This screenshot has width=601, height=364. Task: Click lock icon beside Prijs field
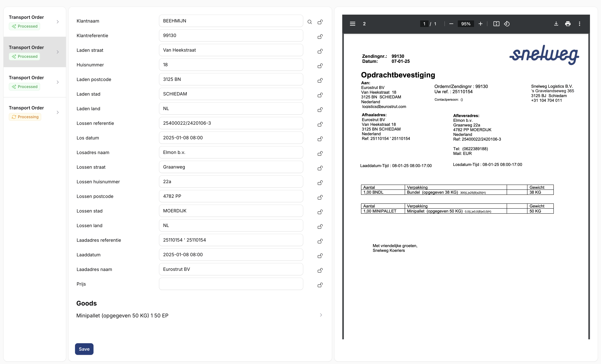pos(320,285)
